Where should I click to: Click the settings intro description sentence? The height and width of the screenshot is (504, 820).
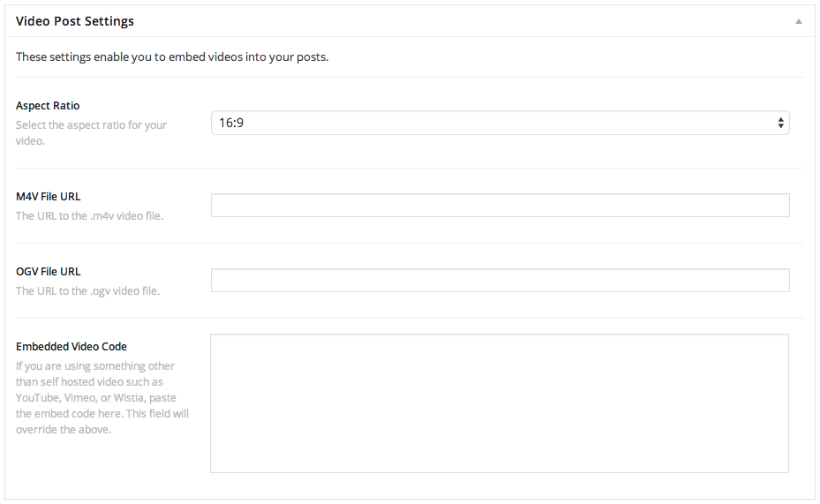pos(172,57)
